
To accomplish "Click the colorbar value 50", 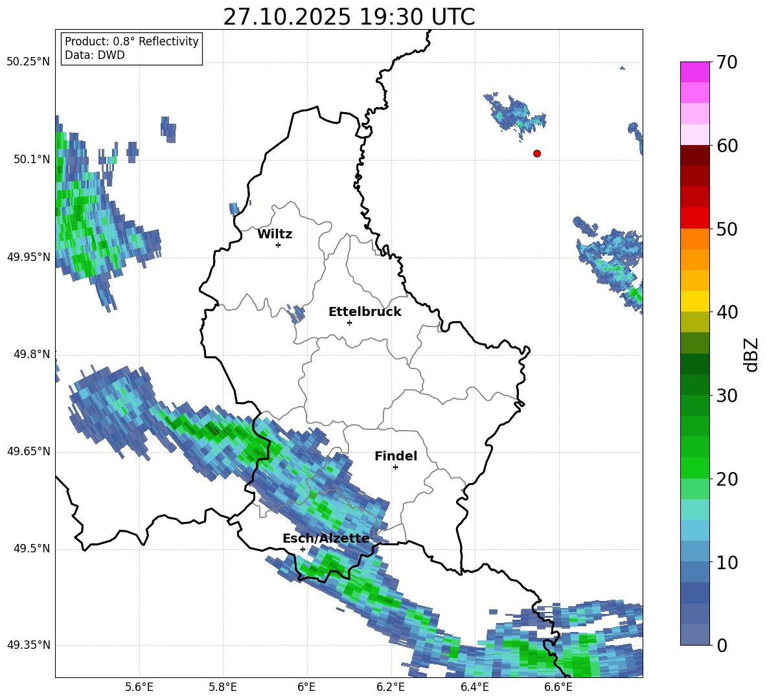I will [x=727, y=229].
